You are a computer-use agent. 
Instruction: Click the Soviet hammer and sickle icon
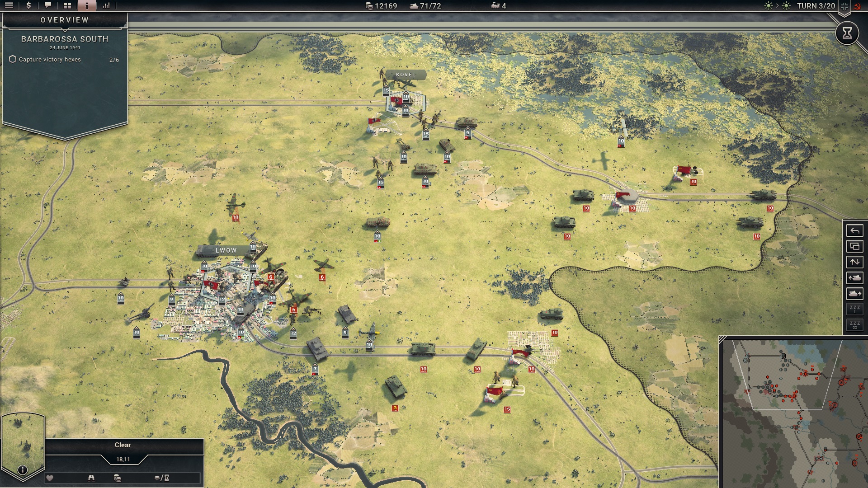point(858,6)
